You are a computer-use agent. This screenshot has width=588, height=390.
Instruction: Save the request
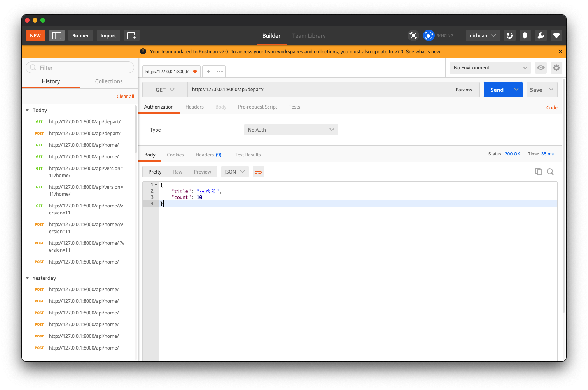coord(536,90)
